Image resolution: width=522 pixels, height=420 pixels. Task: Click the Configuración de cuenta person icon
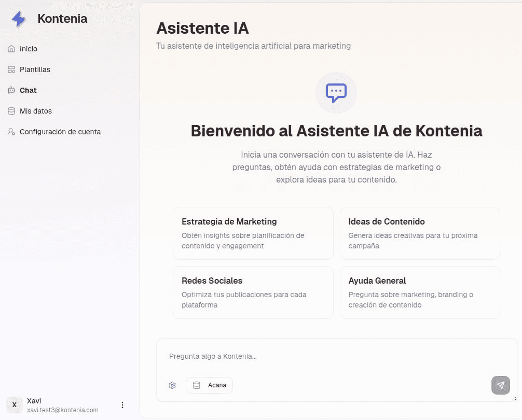click(x=11, y=132)
